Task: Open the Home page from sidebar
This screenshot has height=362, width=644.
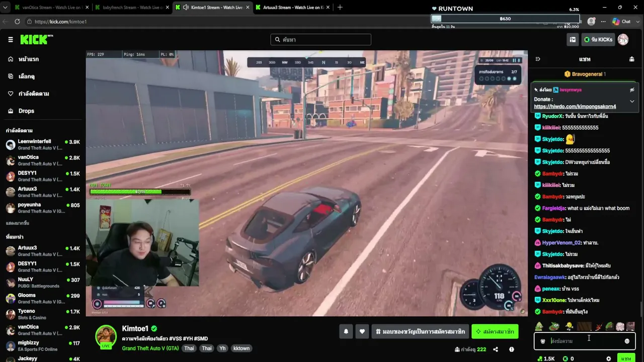Action: point(29,59)
